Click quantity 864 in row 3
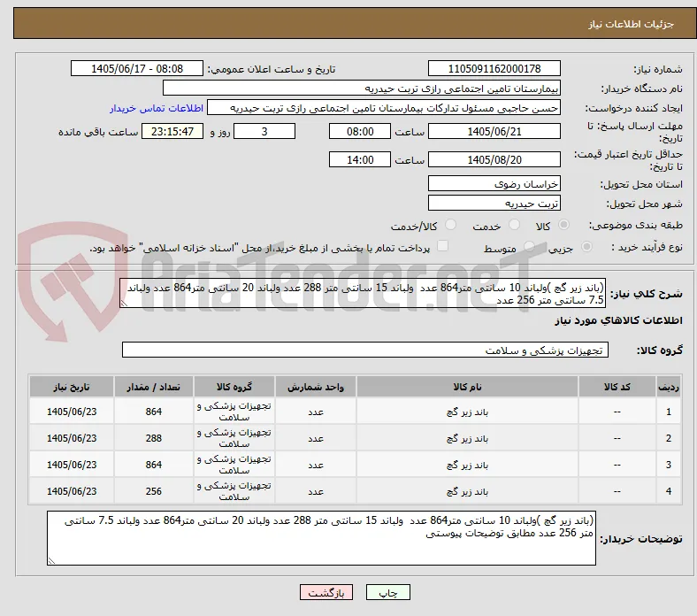 pos(153,465)
